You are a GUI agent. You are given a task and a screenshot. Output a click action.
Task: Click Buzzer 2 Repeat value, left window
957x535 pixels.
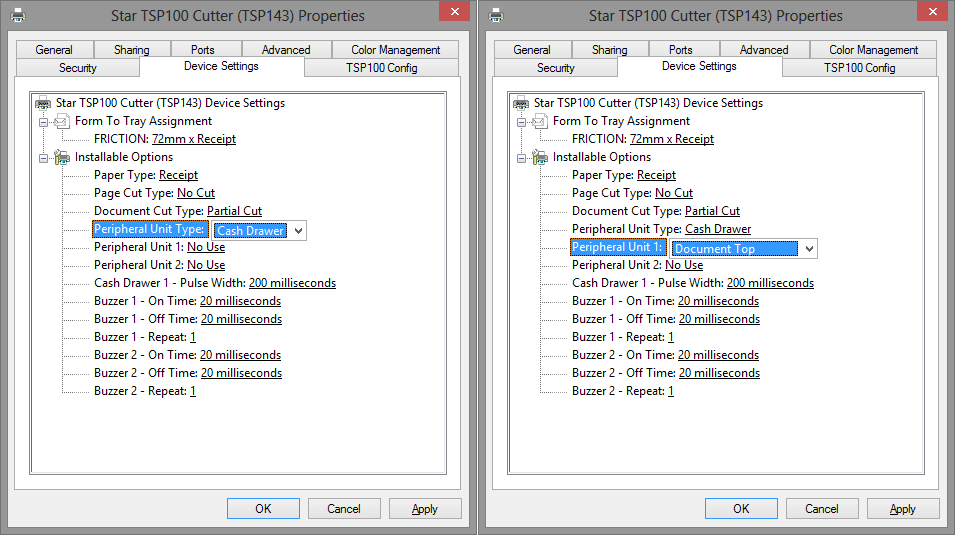pyautogui.click(x=193, y=391)
